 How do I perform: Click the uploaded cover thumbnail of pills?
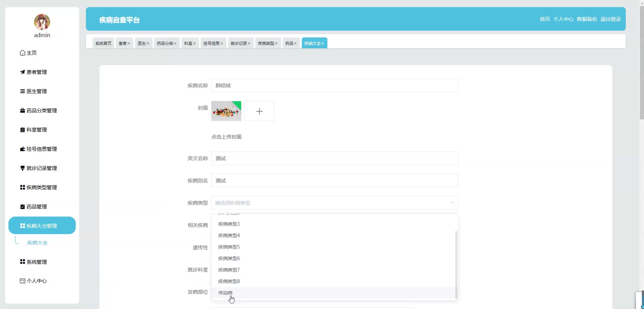coord(226,111)
